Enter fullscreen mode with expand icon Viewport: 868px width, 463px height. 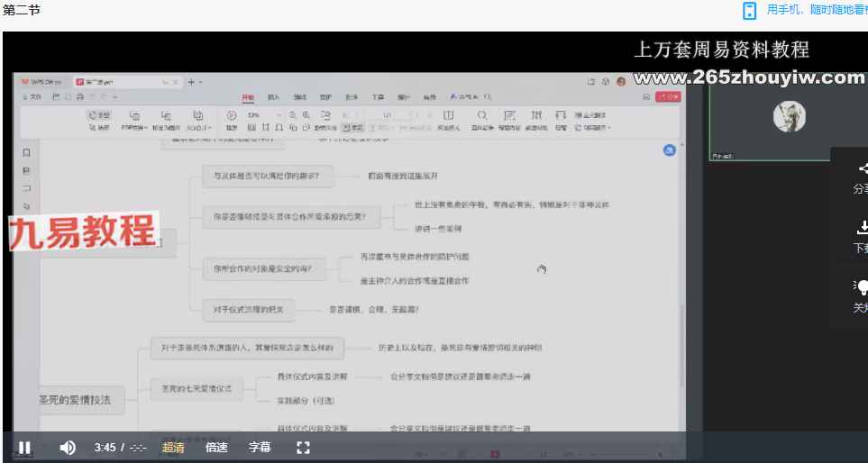coord(303,447)
